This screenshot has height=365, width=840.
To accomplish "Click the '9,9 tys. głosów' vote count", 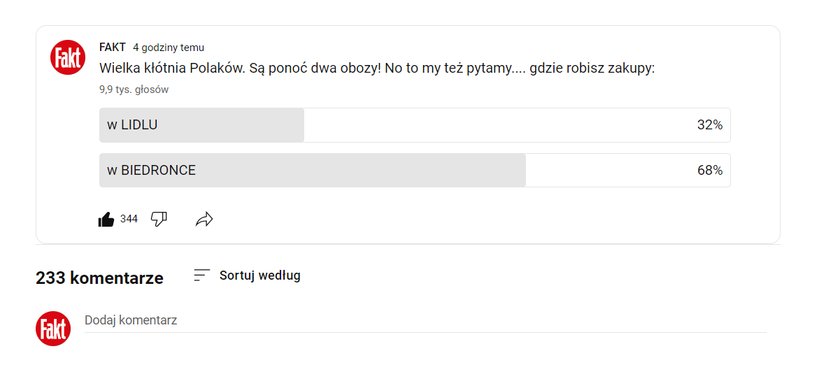I will [134, 90].
